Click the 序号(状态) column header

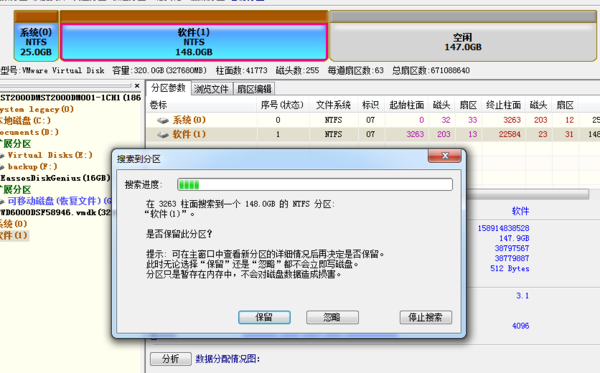pyautogui.click(x=283, y=105)
